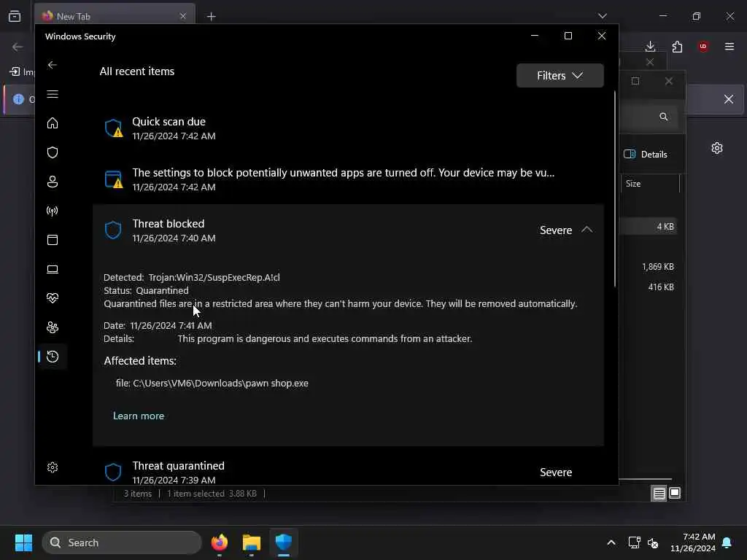
Task: Open Virus & threat protection shield icon
Action: point(53,152)
